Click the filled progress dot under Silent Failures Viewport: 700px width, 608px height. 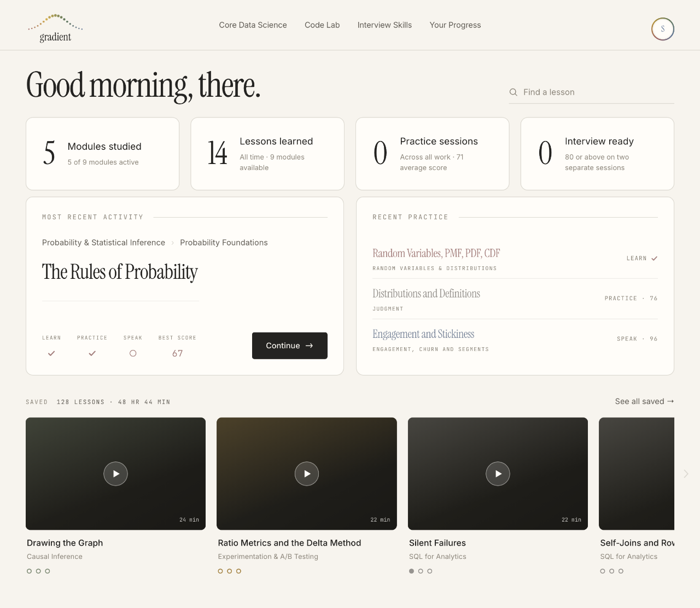[x=412, y=571]
